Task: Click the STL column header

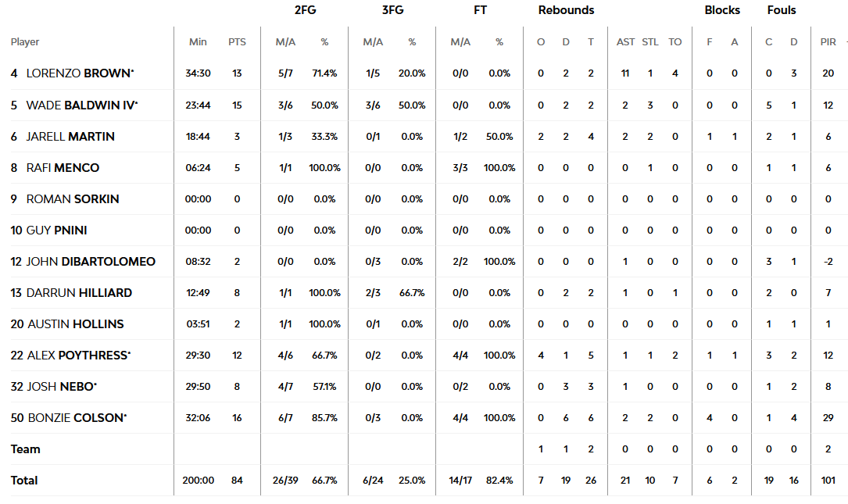Action: click(650, 42)
